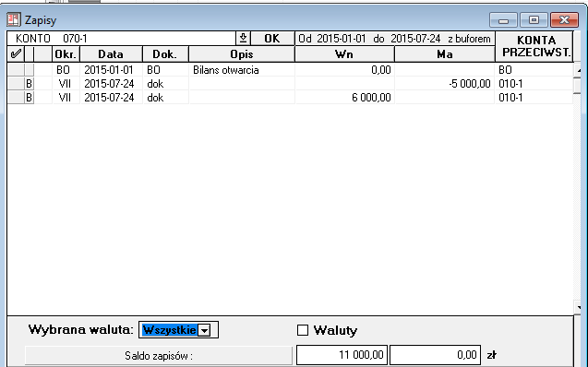Sort by the Okr. column header
588x367 pixels.
tap(66, 54)
